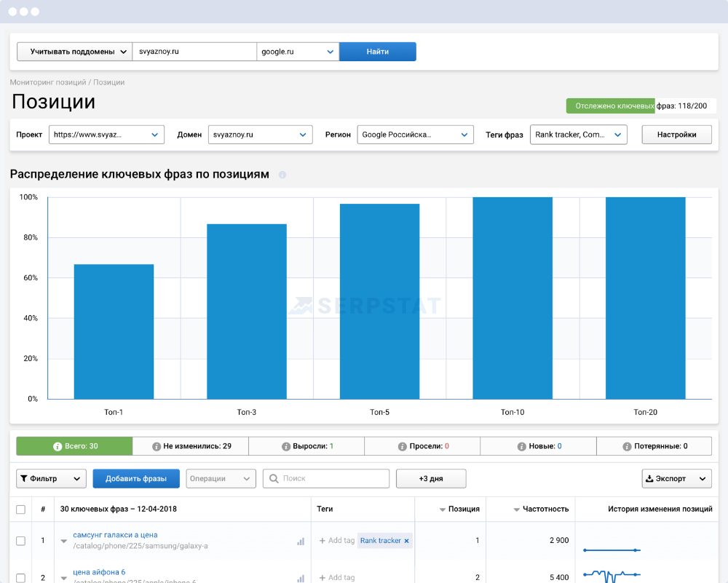Sort by Позиция column arrow
This screenshot has height=583, width=728.
click(x=443, y=509)
